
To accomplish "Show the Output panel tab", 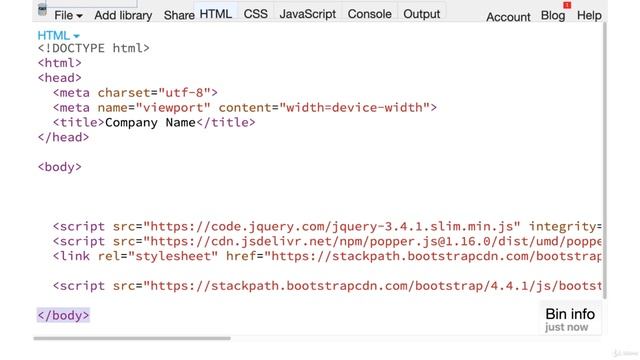I will tap(422, 14).
